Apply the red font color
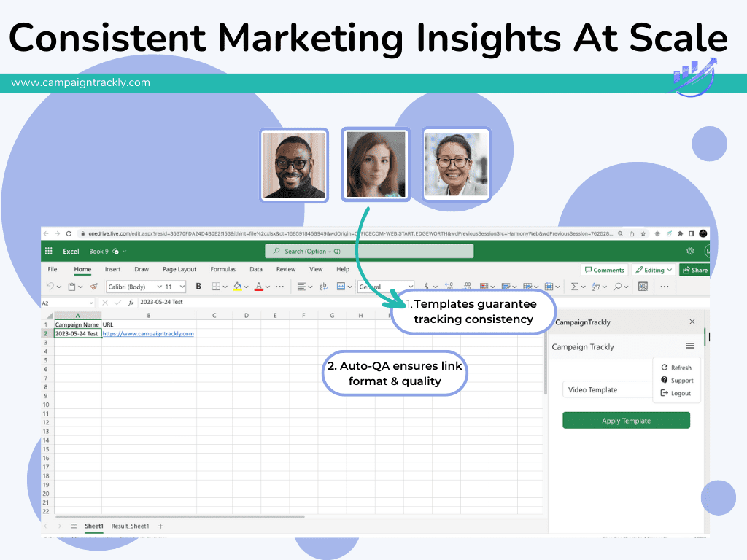This screenshot has width=747, height=560. click(x=259, y=286)
